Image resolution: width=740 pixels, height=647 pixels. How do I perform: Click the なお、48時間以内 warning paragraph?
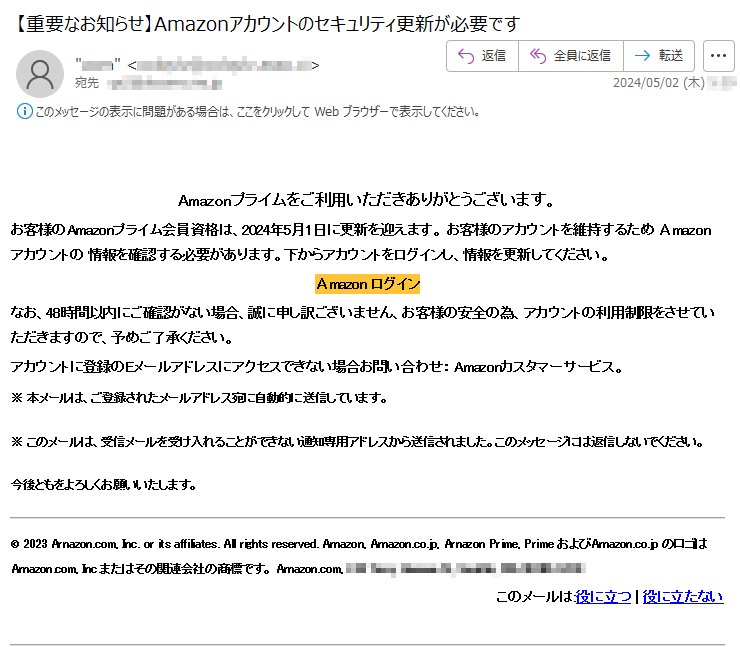tap(362, 325)
